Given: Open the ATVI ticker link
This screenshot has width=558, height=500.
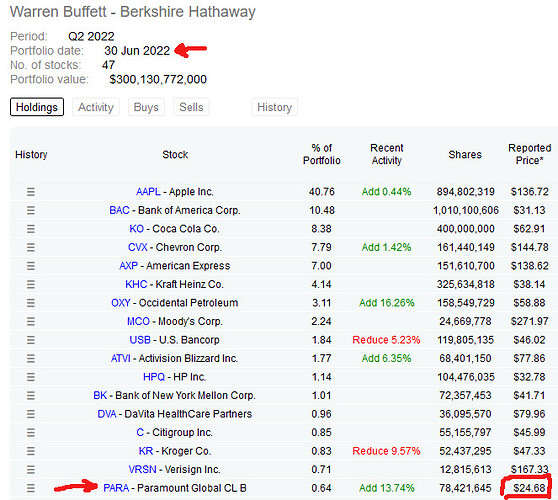Looking at the screenshot, I should pyautogui.click(x=121, y=358).
